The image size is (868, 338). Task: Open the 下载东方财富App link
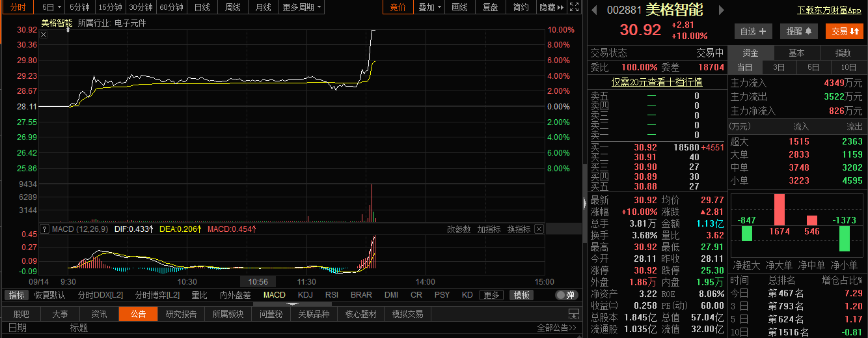tap(829, 10)
